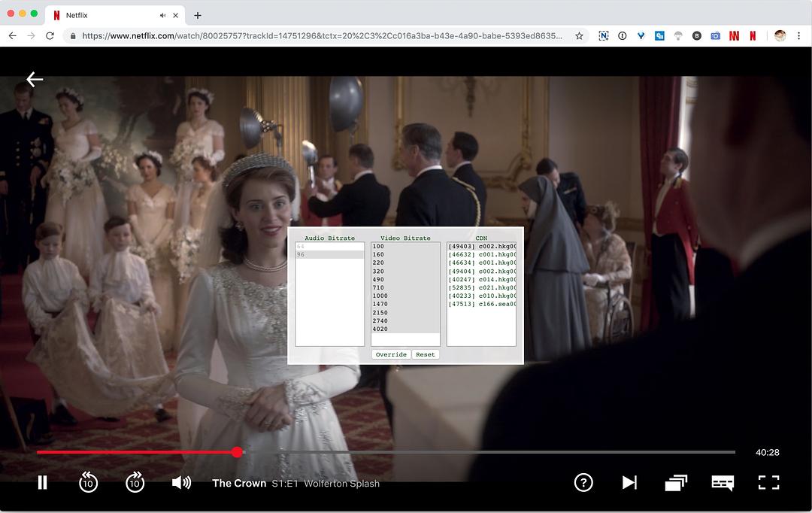Skip to the next episode

[x=629, y=482]
